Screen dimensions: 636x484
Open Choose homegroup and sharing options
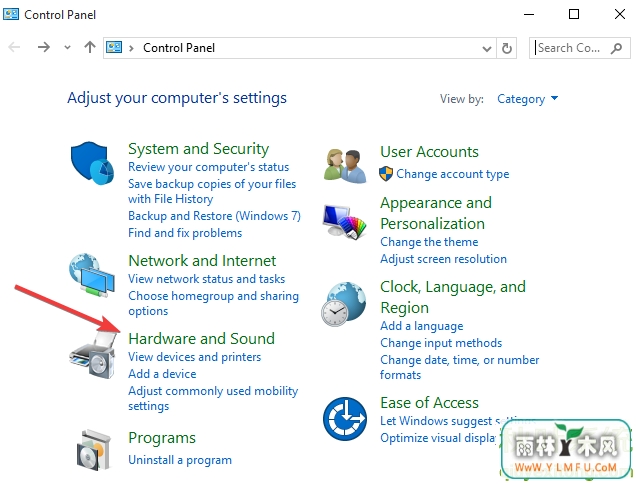coord(213,303)
